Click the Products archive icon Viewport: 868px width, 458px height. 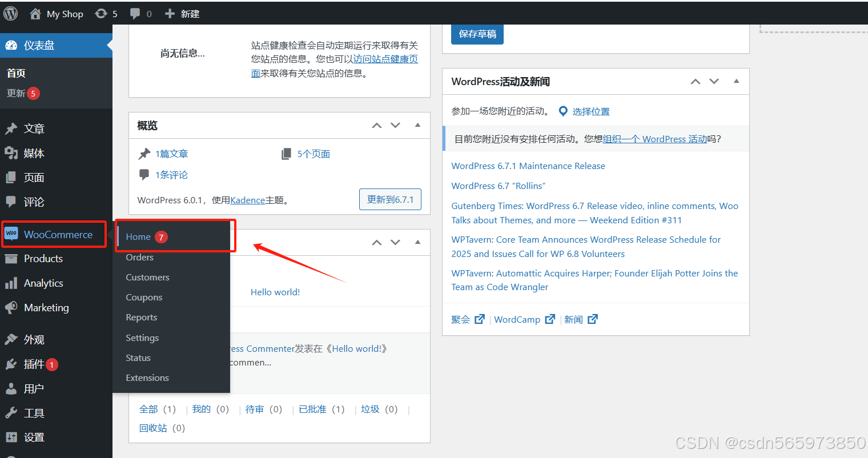tap(11, 259)
